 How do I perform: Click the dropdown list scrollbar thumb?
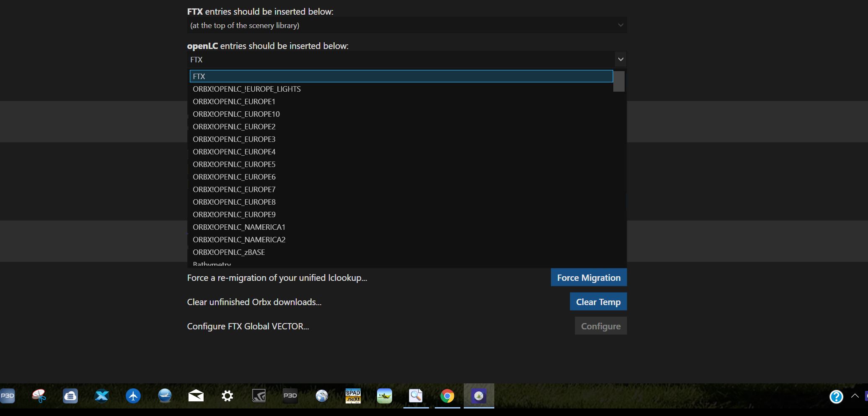tap(619, 81)
